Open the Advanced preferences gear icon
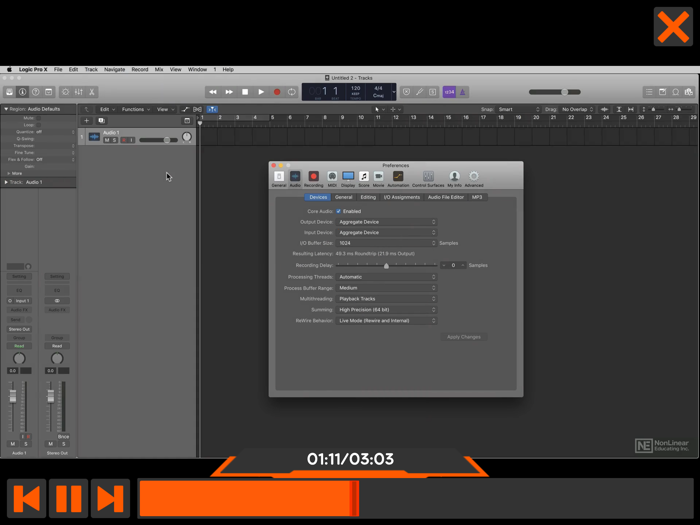This screenshot has height=525, width=700. pos(474,179)
